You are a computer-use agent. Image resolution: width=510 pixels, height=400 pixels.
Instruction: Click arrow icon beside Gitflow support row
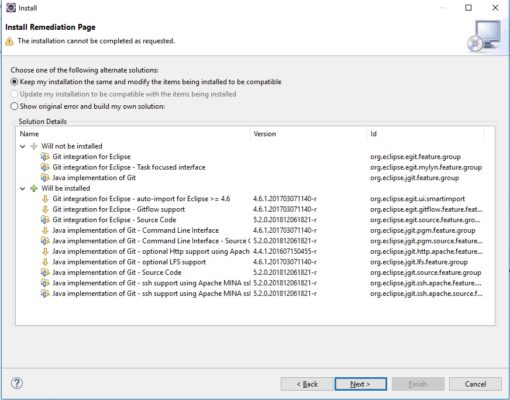[45, 209]
